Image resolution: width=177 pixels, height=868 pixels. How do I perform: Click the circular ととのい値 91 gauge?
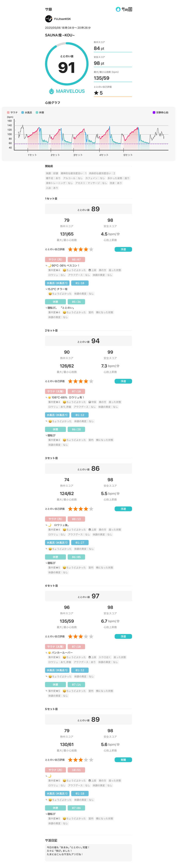(67, 64)
